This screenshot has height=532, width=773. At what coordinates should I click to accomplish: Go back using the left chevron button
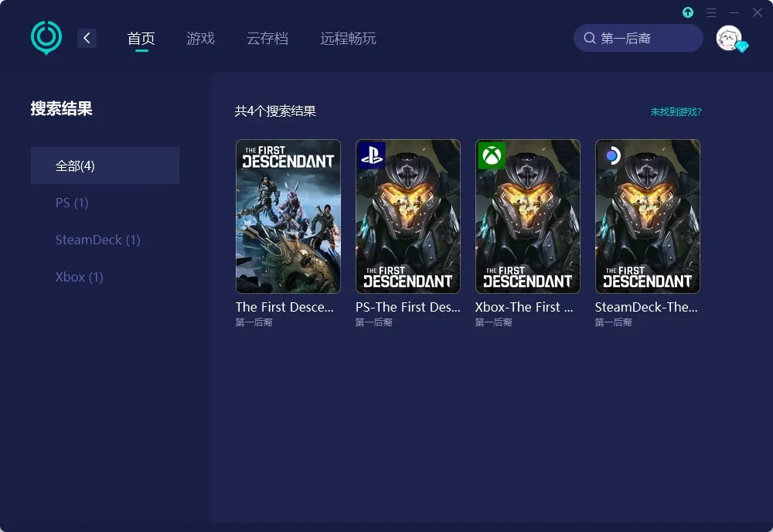coord(87,38)
